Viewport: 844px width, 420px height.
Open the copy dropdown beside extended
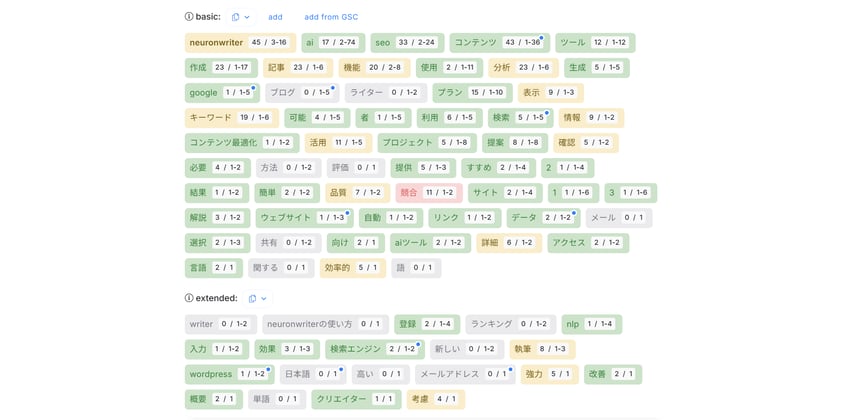point(257,298)
